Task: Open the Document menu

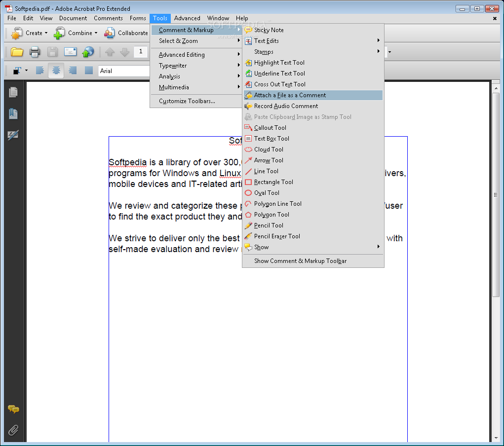Action: click(x=73, y=18)
